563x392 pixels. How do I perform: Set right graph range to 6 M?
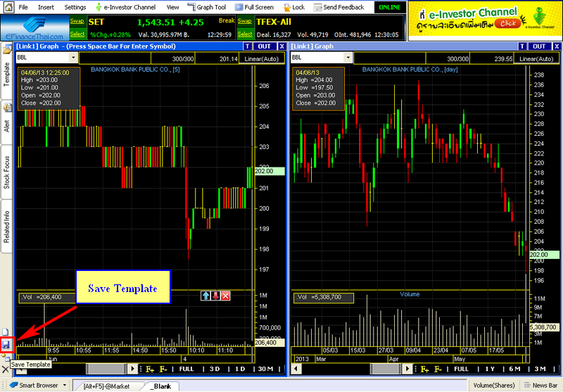point(514,369)
